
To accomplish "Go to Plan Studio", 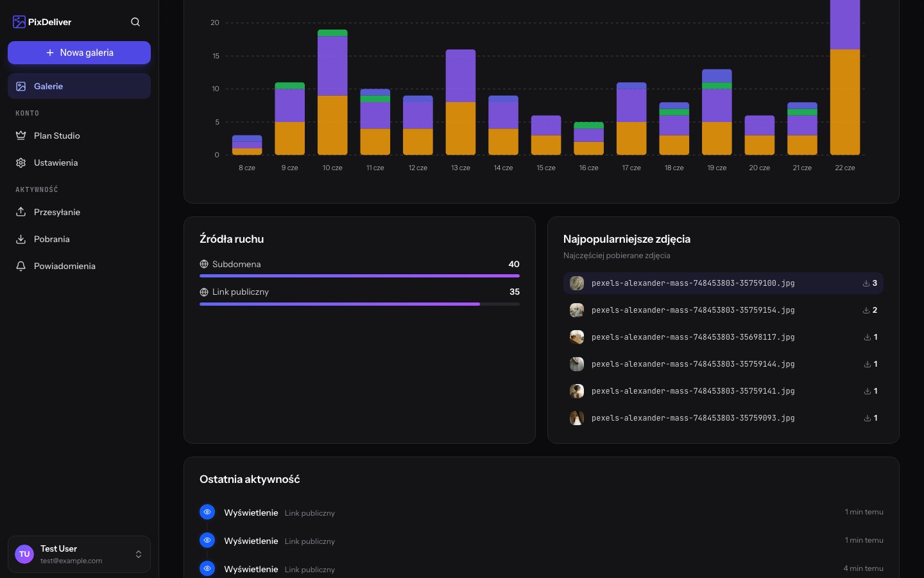I will pyautogui.click(x=79, y=136).
